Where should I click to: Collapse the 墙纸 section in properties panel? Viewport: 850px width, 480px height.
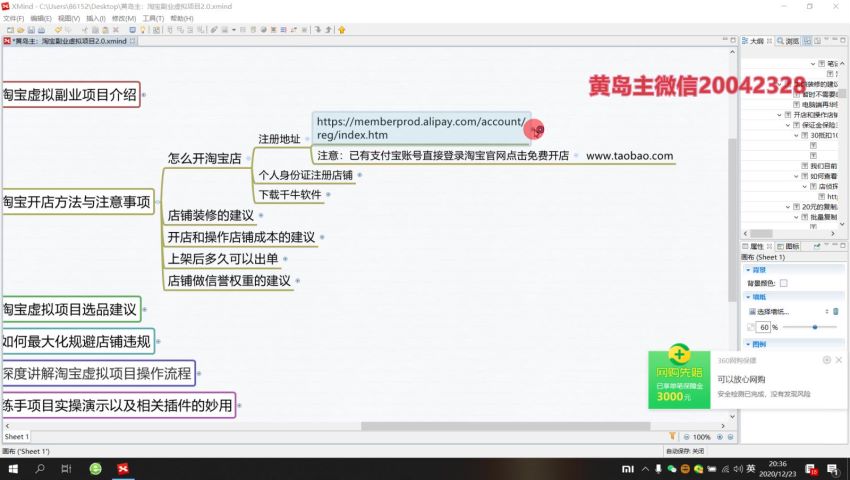click(748, 297)
